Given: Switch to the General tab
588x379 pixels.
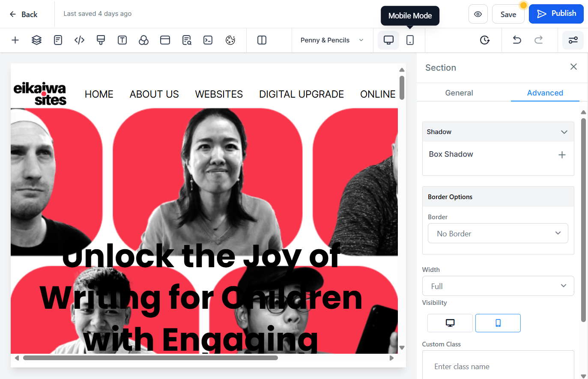Looking at the screenshot, I should coord(459,93).
